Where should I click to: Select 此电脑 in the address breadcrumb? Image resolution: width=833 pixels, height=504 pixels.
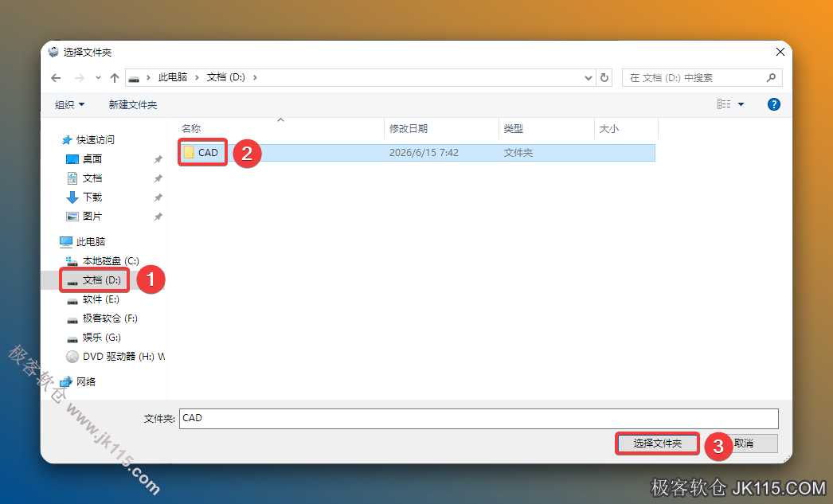[x=173, y=77]
